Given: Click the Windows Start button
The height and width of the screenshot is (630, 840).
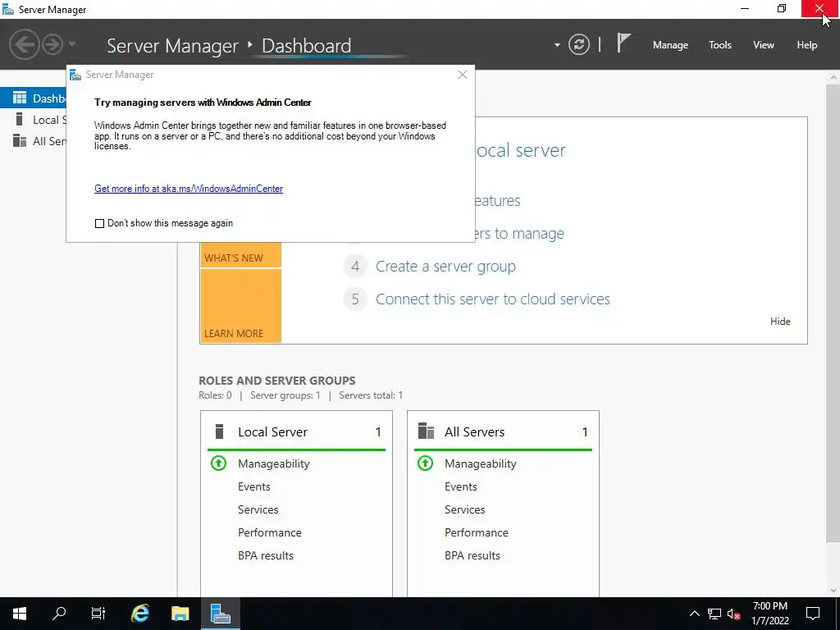Looking at the screenshot, I should point(20,614).
